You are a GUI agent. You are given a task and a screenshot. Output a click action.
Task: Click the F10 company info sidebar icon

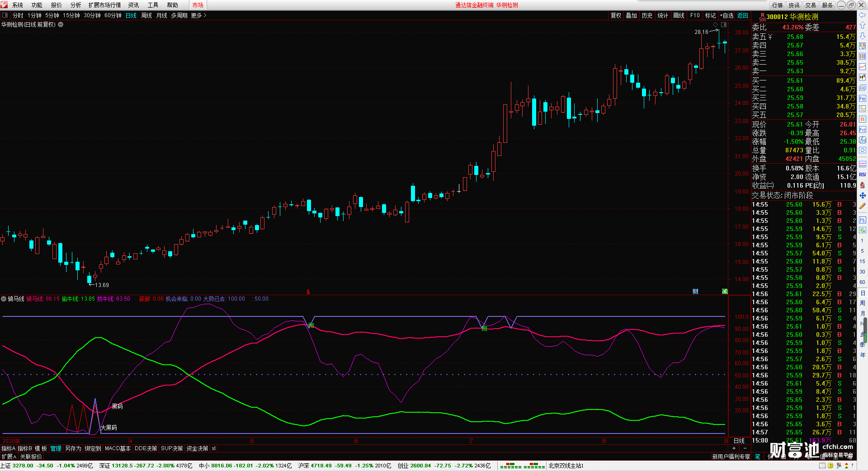click(863, 98)
